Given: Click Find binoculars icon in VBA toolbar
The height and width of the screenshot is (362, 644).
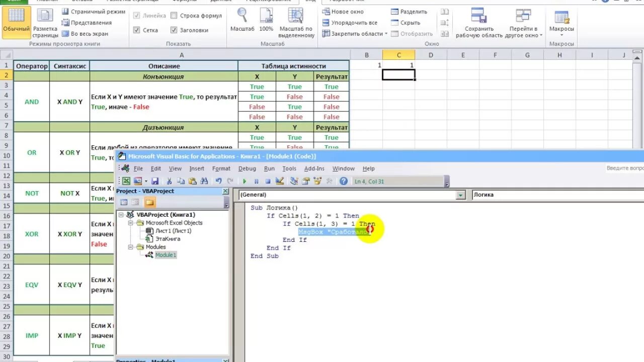Looking at the screenshot, I should [204, 181].
